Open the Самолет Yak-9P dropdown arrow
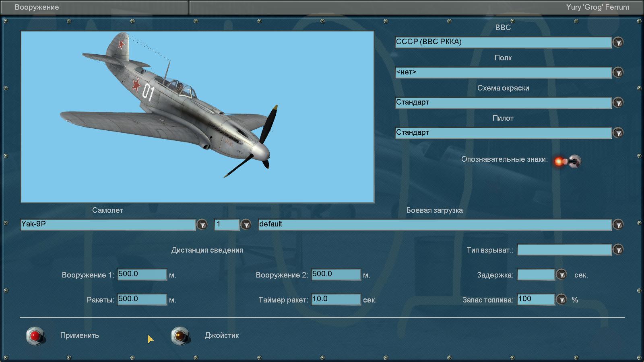The width and height of the screenshot is (644, 362). tap(202, 224)
